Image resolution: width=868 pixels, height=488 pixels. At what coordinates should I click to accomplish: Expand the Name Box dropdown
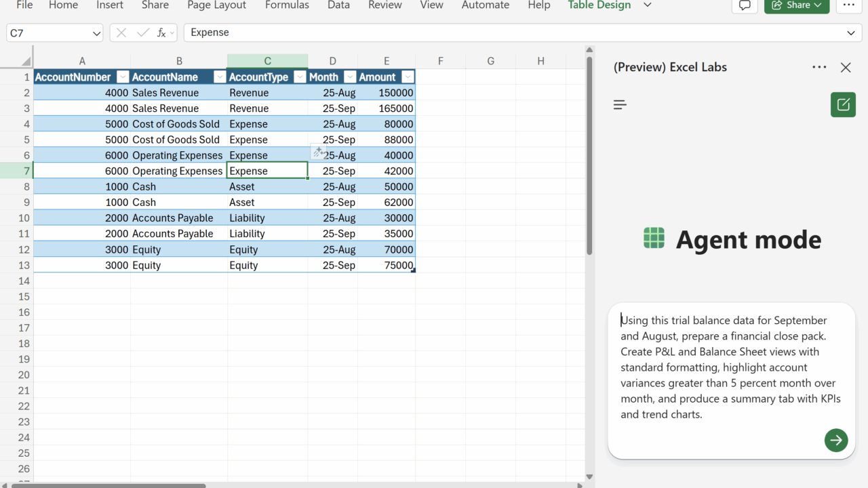click(96, 33)
